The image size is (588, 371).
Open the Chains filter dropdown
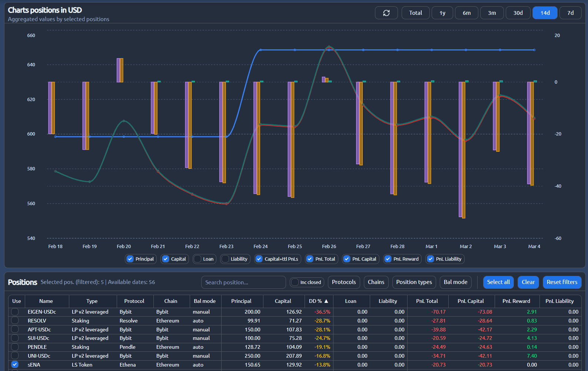pos(376,282)
